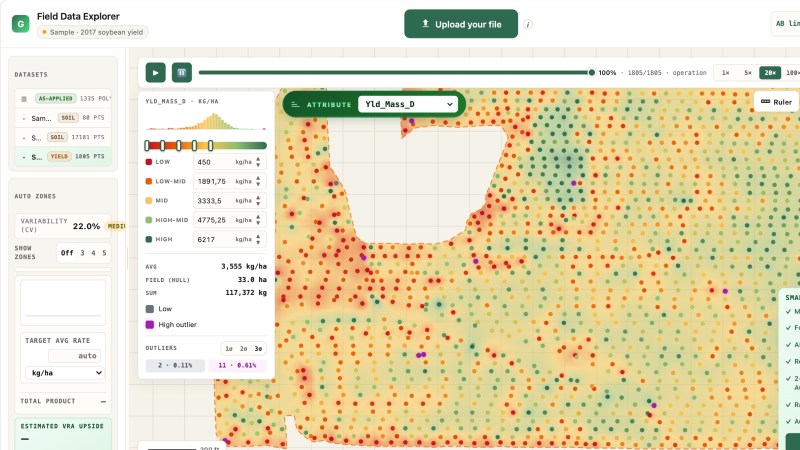Click the stepper arrows on the LOW 450 value
This screenshot has width=800, height=450.
tap(258, 162)
